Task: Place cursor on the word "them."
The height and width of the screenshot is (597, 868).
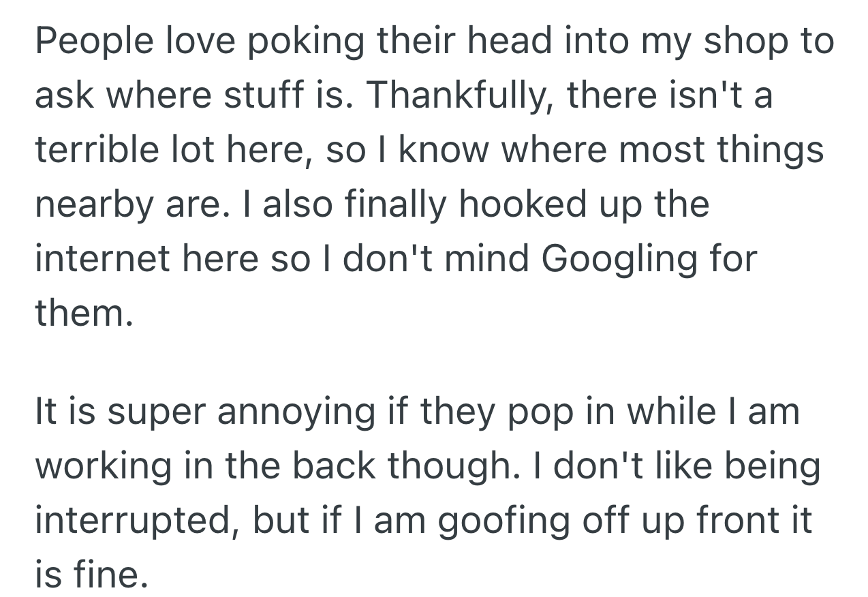Action: click(80, 314)
